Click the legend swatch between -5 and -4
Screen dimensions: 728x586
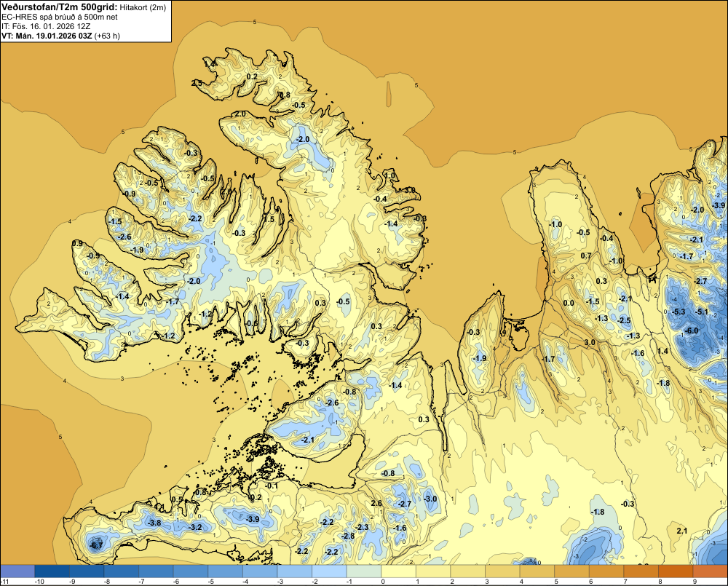pyautogui.click(x=226, y=571)
